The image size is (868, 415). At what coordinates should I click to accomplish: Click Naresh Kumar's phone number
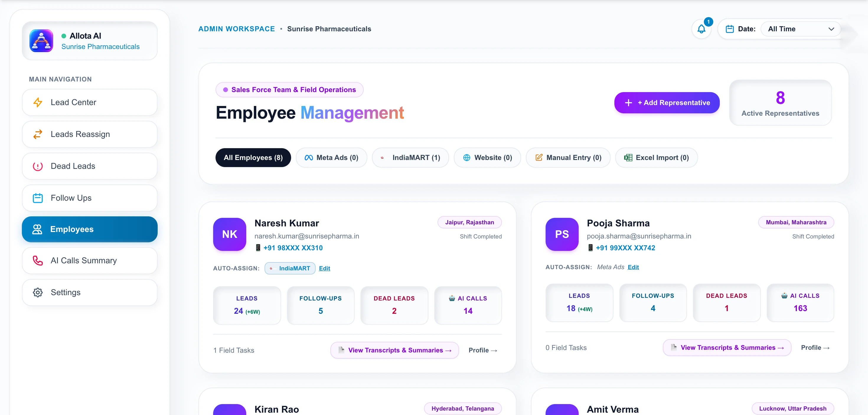[293, 248]
